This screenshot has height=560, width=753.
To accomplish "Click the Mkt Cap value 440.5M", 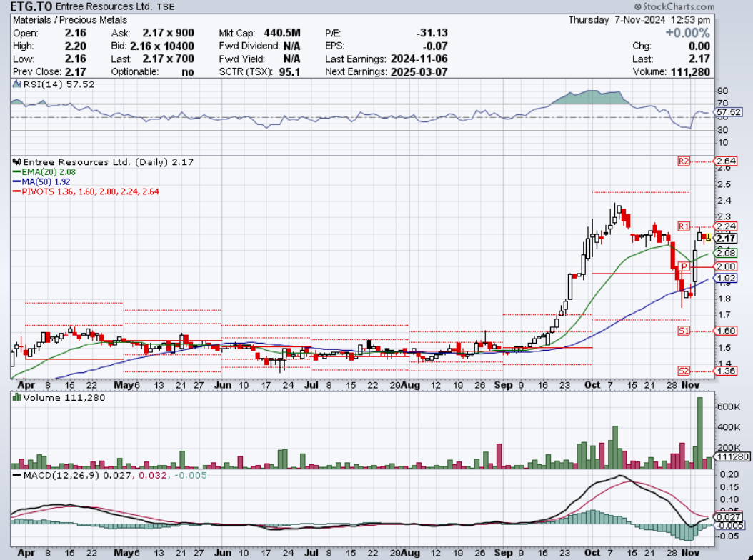I will (x=282, y=33).
